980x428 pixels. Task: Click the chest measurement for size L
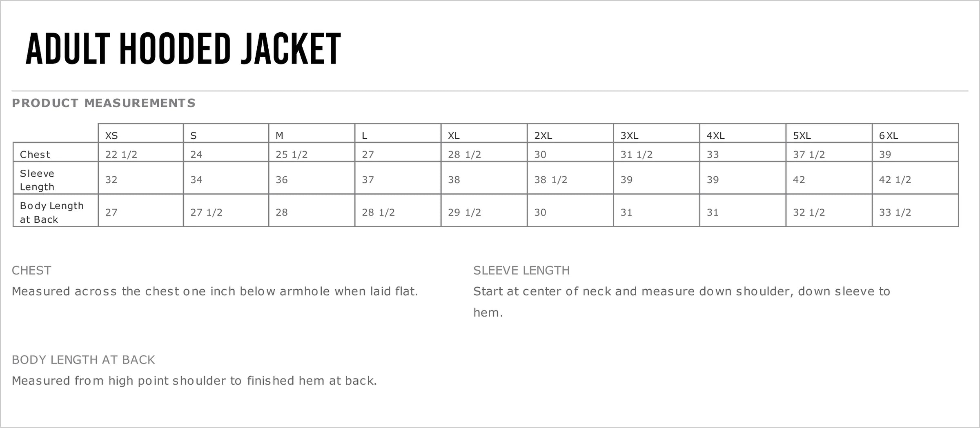(368, 155)
